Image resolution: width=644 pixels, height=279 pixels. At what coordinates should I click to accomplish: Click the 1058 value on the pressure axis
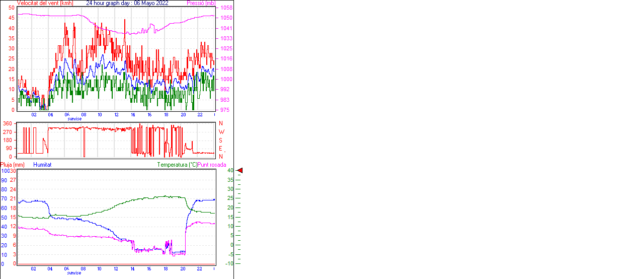click(x=226, y=8)
